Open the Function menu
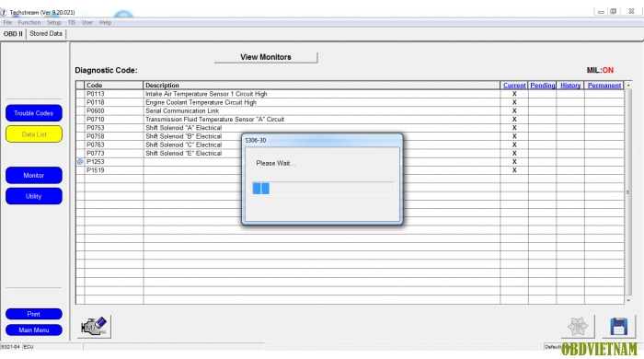This screenshot has width=644, height=359. (x=29, y=23)
